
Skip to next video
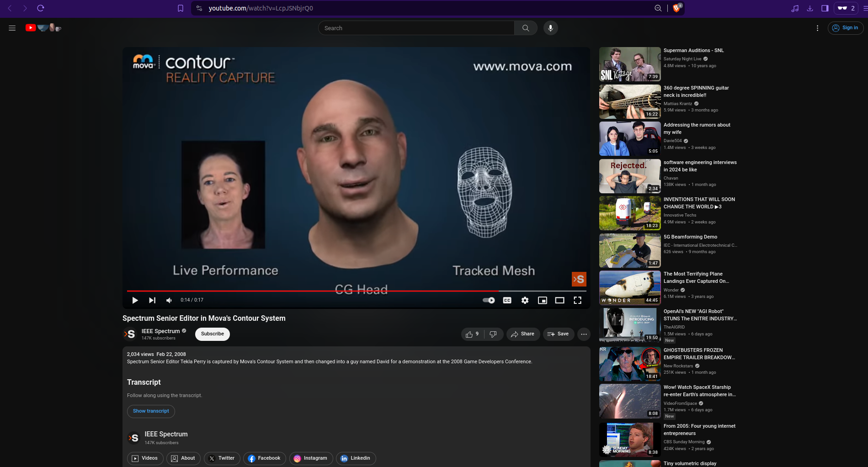(x=152, y=300)
